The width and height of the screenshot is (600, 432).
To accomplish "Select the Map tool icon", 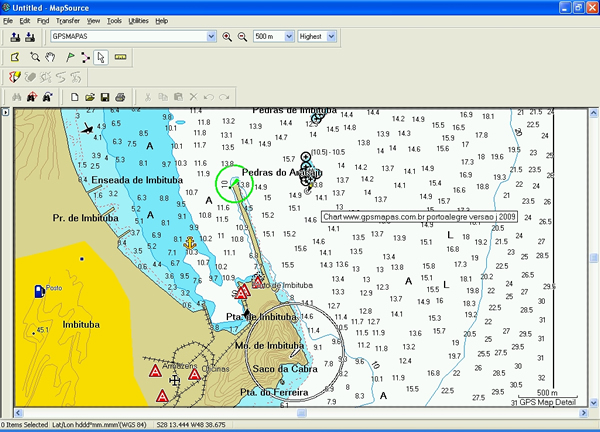I will point(15,57).
